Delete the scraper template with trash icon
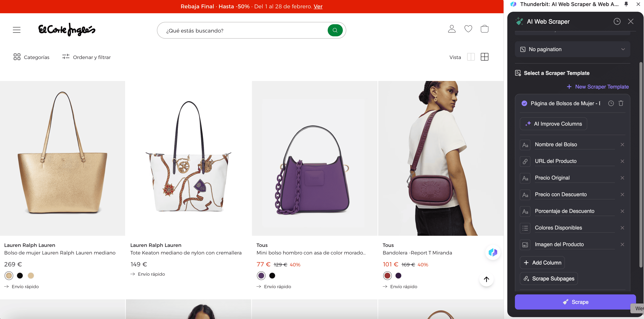Screen dimensions: 644x319 pos(621,103)
